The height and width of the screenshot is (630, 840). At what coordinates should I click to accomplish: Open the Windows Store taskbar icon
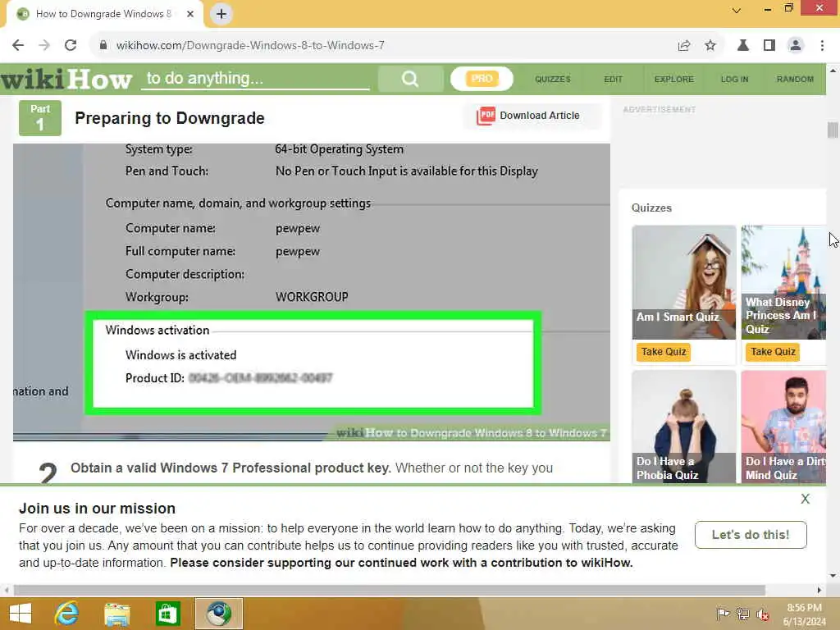click(x=167, y=614)
